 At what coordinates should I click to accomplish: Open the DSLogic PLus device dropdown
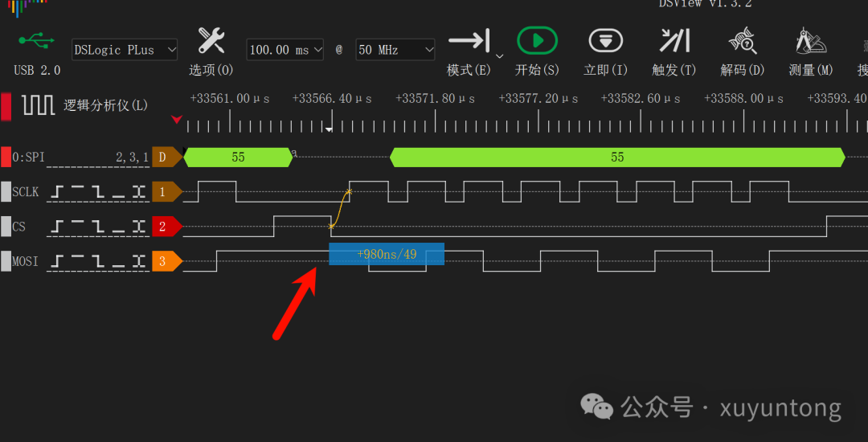[125, 50]
